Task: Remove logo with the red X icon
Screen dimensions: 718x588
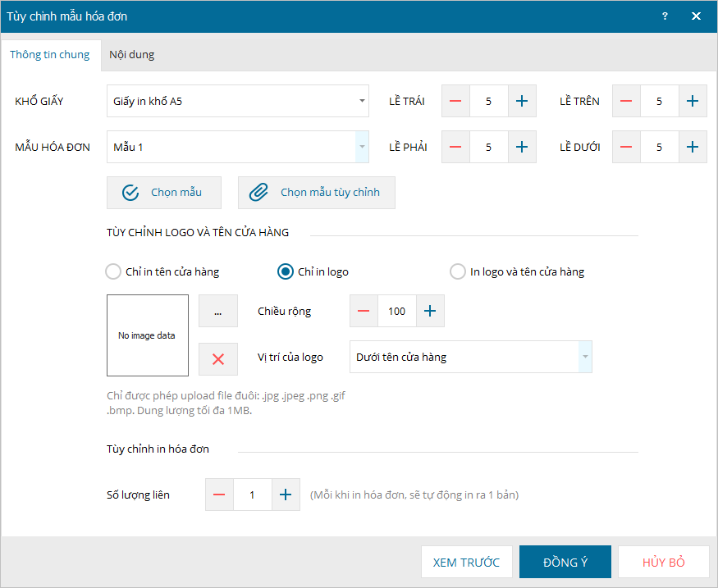Action: tap(218, 358)
